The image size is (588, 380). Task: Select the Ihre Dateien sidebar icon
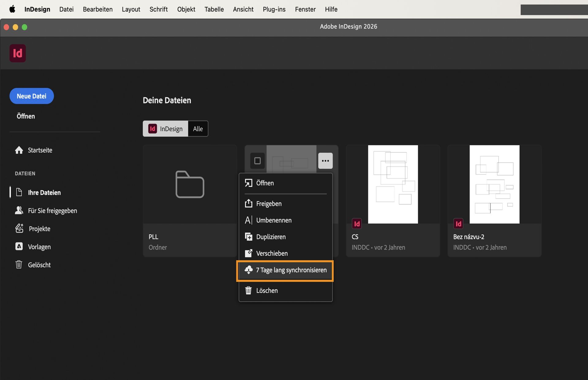(x=19, y=192)
